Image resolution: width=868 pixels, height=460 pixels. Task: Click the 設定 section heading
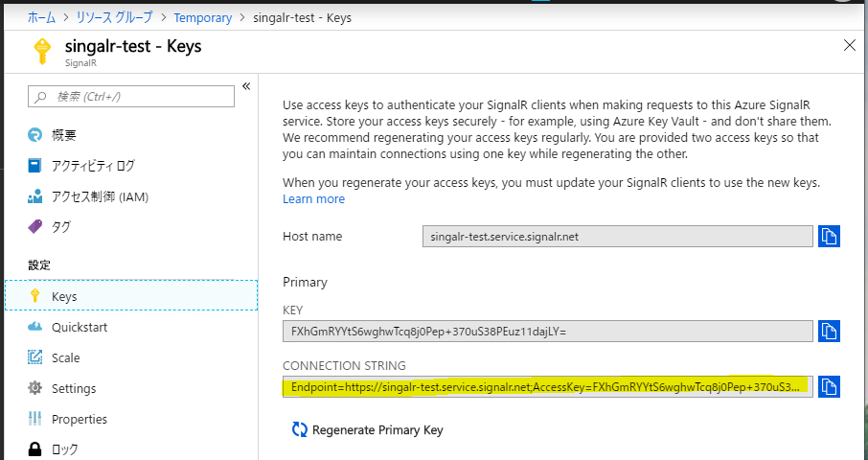[x=39, y=264]
